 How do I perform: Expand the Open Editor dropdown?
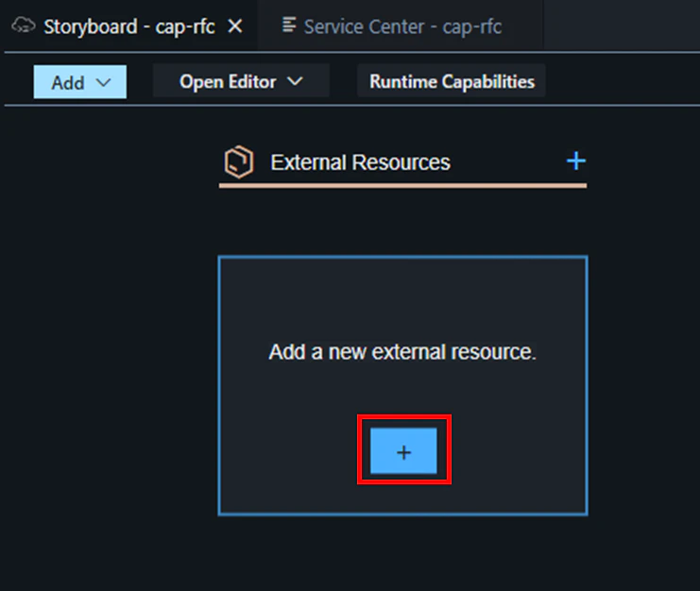click(241, 81)
